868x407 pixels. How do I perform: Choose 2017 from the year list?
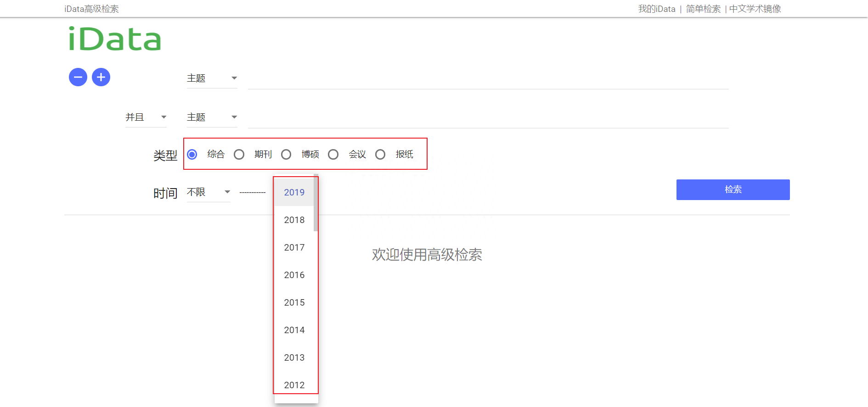point(294,247)
